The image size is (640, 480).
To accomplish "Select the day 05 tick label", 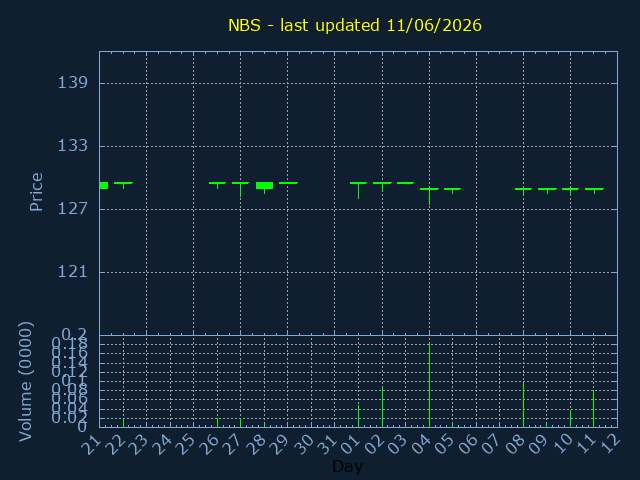I will 444,444.
